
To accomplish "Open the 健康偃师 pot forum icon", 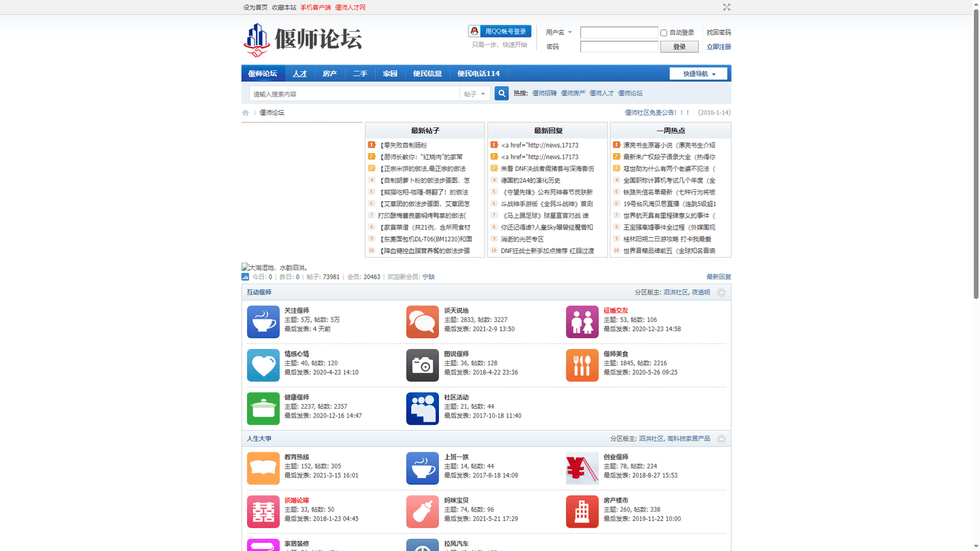I will pyautogui.click(x=263, y=409).
